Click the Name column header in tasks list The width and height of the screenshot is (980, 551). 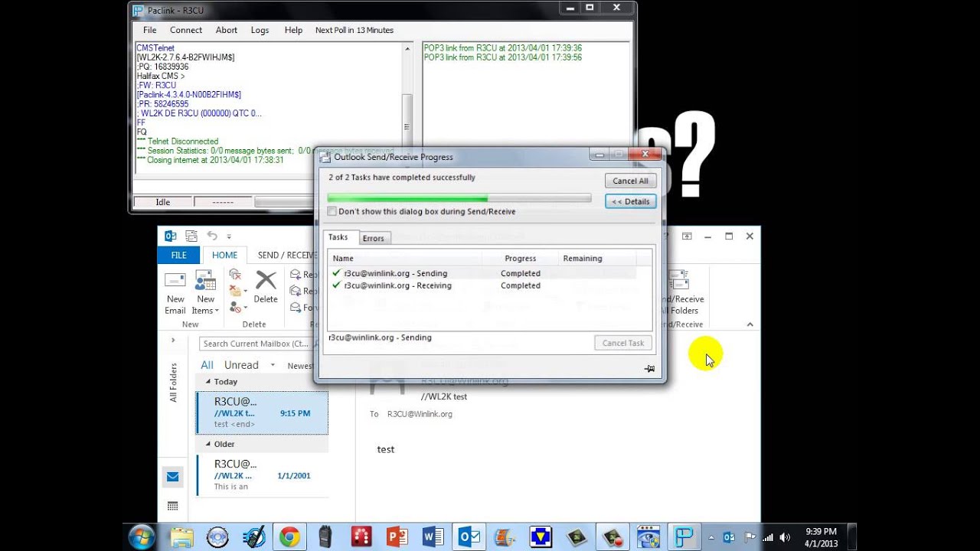point(405,259)
